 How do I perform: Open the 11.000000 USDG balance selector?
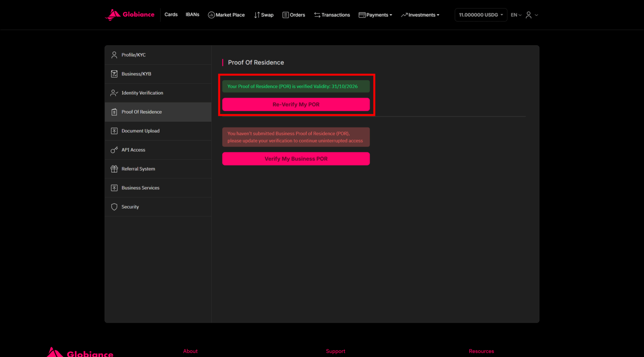tap(480, 15)
